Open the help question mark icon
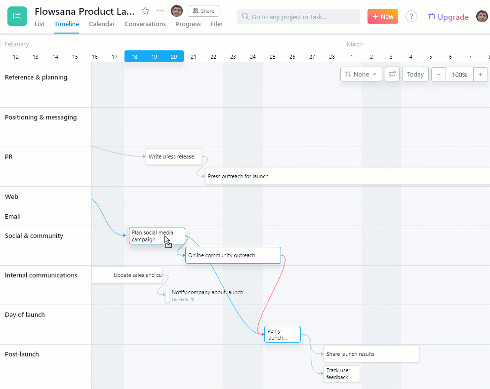Image resolution: width=490 pixels, height=389 pixels. coord(411,16)
